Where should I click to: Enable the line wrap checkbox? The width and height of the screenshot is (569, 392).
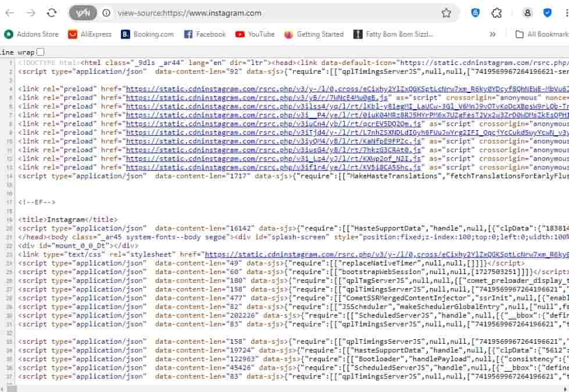[x=41, y=52]
